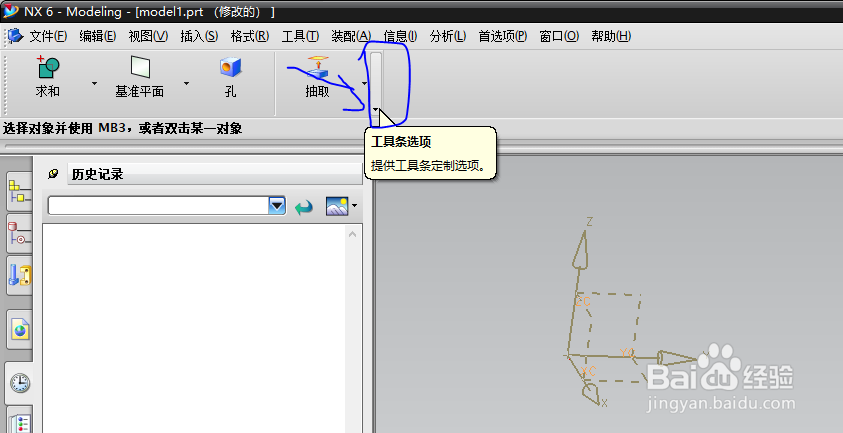Open the Assembly Navigator sidebar tab
The width and height of the screenshot is (843, 433).
tap(19, 190)
